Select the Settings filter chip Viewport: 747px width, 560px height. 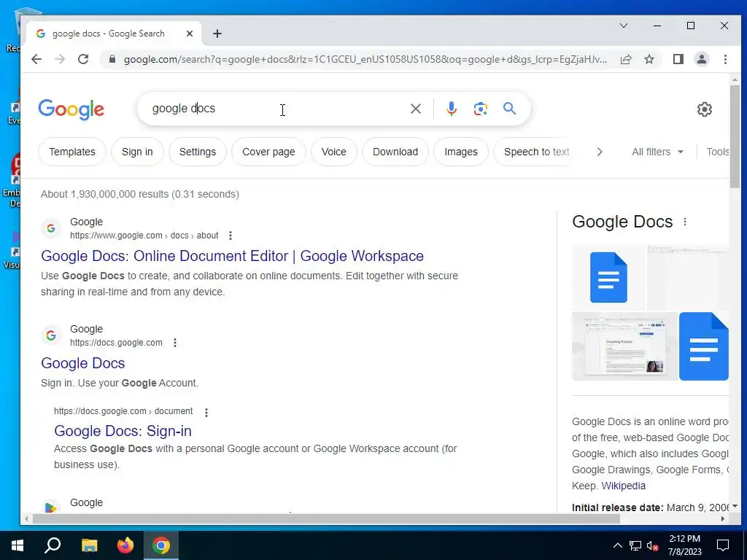197,152
